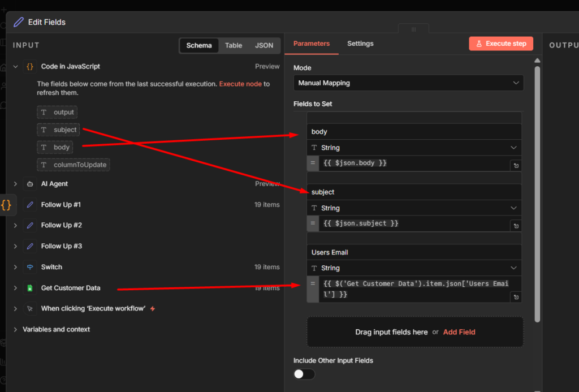This screenshot has height=392, width=579.
Task: Click the Execute step button
Action: 501,43
